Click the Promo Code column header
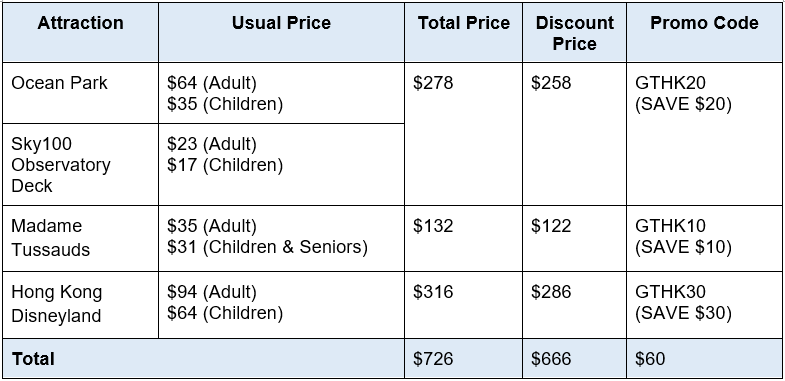This screenshot has height=381, width=785. pos(704,33)
